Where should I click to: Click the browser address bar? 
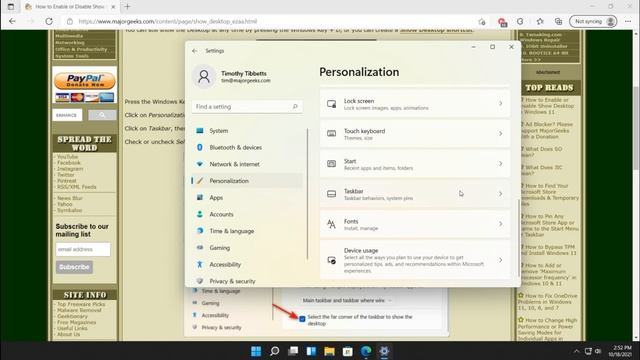pos(269,21)
